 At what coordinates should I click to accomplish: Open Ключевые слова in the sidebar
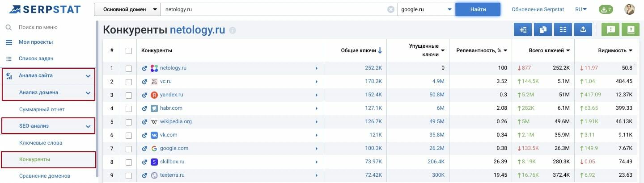coord(41,143)
